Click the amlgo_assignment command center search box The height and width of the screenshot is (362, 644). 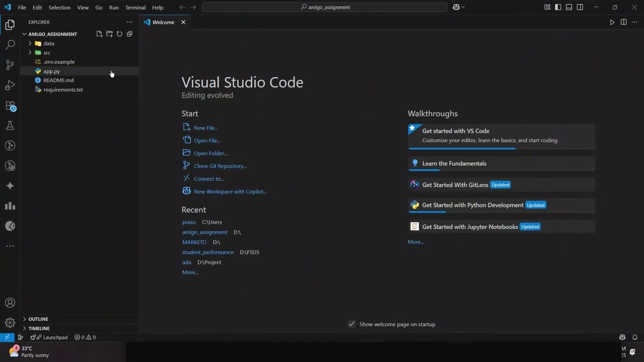325,7
